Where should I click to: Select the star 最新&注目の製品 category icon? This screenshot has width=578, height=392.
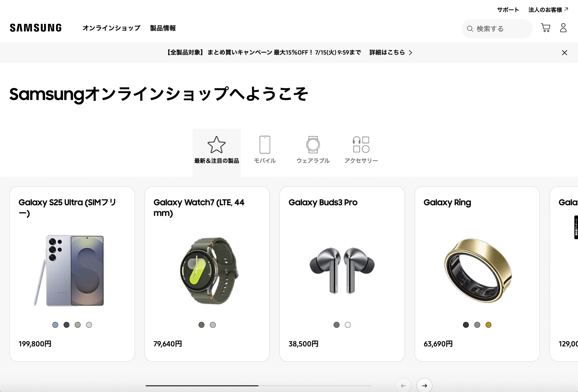click(216, 145)
